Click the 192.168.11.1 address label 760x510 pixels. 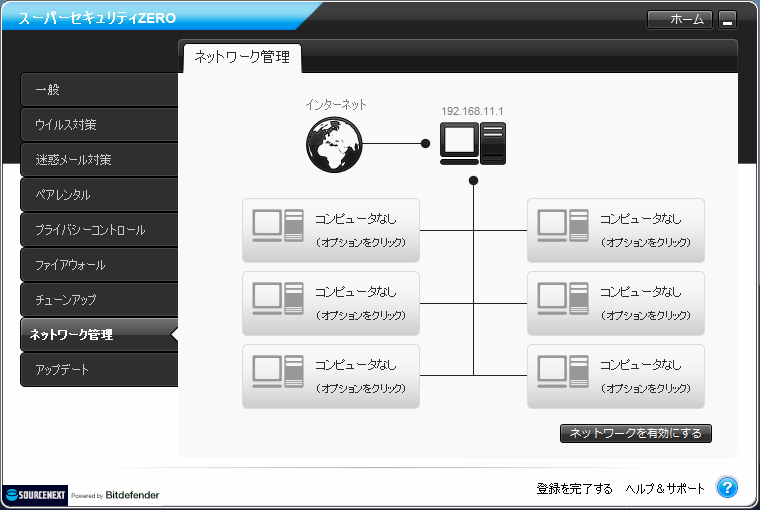472,111
